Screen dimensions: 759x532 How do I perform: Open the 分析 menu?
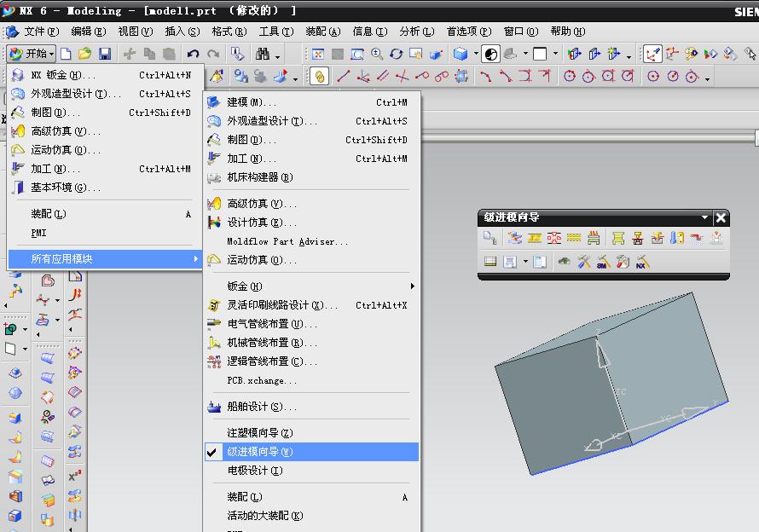[x=416, y=32]
